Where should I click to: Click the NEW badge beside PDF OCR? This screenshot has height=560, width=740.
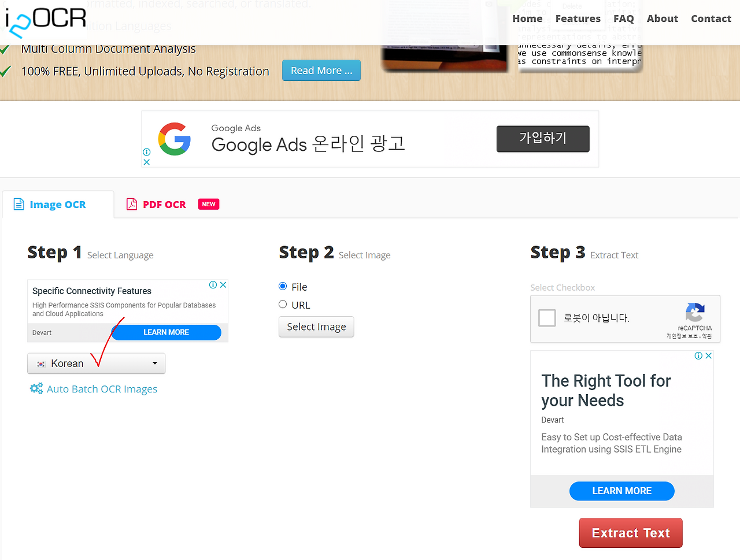(x=209, y=204)
